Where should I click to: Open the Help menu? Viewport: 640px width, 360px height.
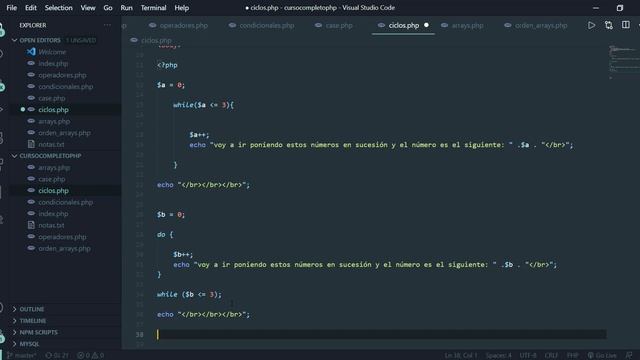[x=182, y=8]
